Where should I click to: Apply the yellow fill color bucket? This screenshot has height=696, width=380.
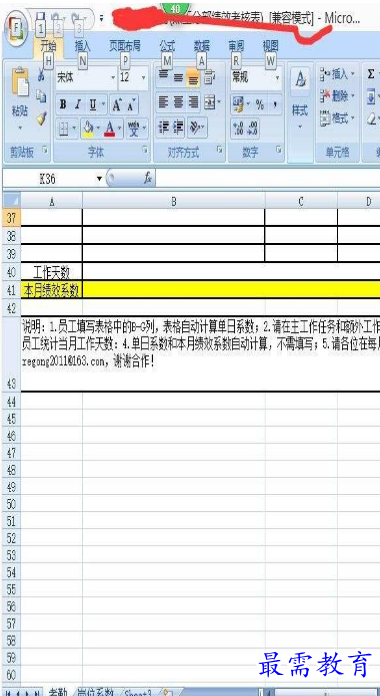88,129
